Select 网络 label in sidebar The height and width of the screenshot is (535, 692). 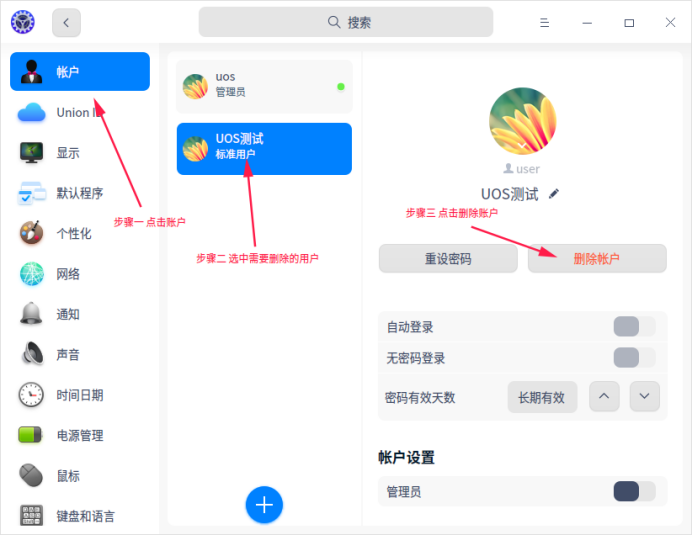pos(68,274)
